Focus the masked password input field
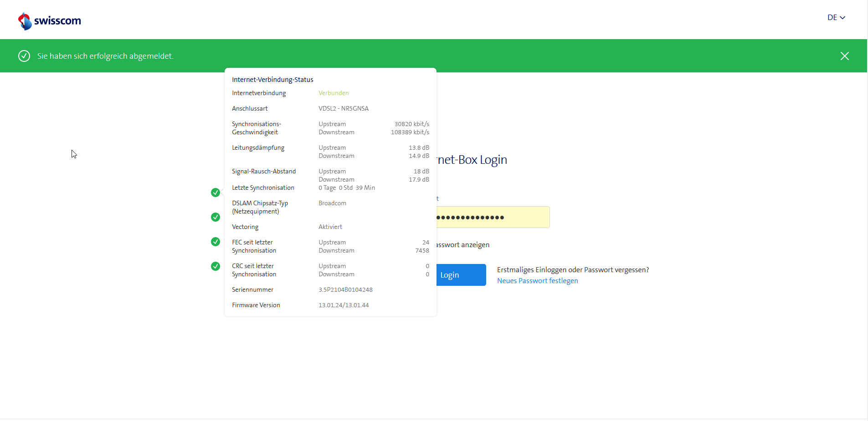Screen dimensions: 868x421 (x=492, y=217)
